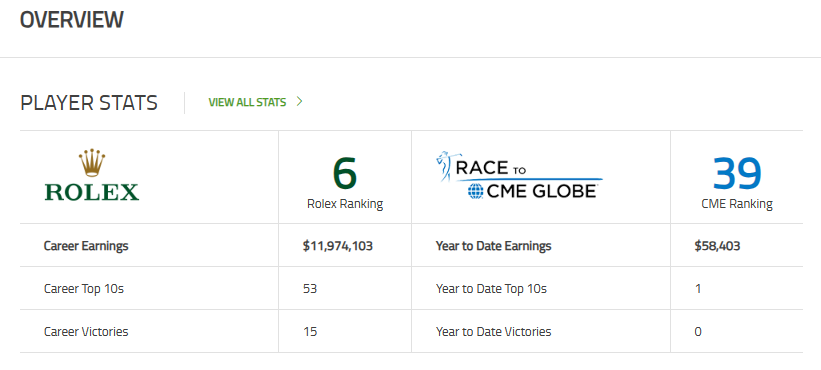821x370 pixels.
Task: Select the Year to Date Top 10s value 1
Action: coord(698,288)
